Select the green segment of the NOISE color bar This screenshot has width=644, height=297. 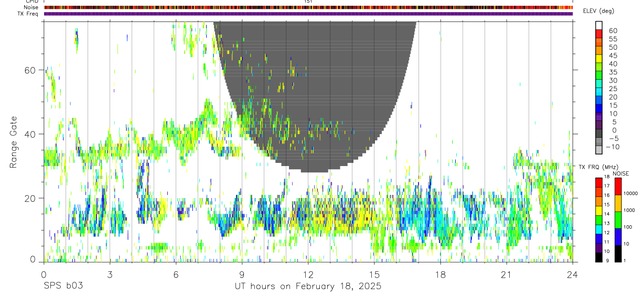coord(617,220)
